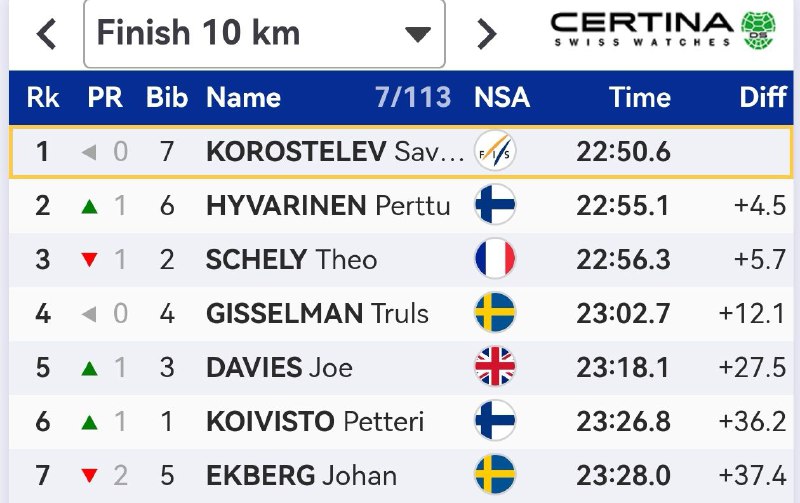Click the FIS flag icon for Korostelev
The height and width of the screenshot is (503, 800).
[x=495, y=151]
